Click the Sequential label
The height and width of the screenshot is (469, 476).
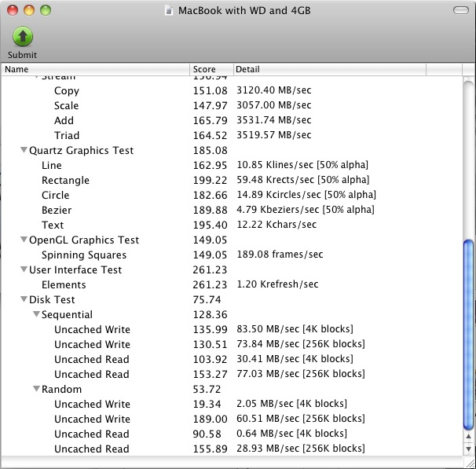pos(67,314)
